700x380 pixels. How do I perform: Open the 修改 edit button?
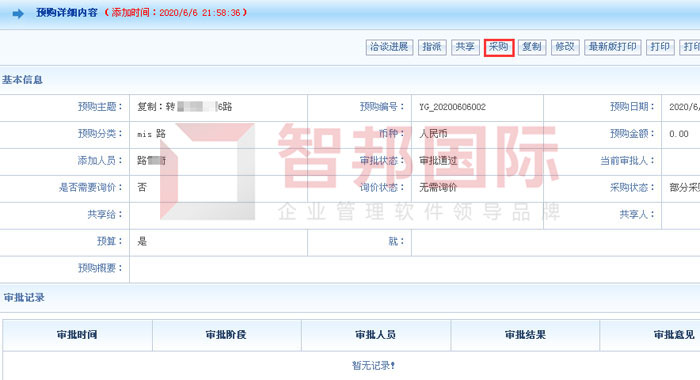coord(565,47)
